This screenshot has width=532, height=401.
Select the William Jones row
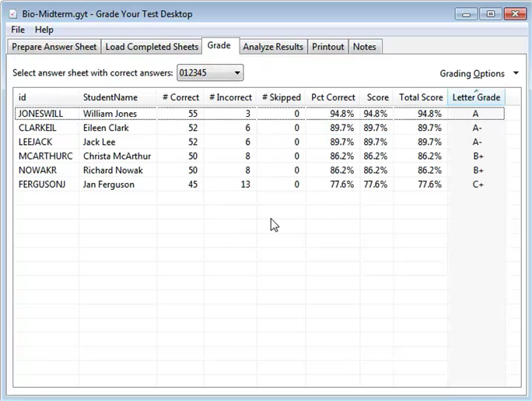click(x=110, y=114)
